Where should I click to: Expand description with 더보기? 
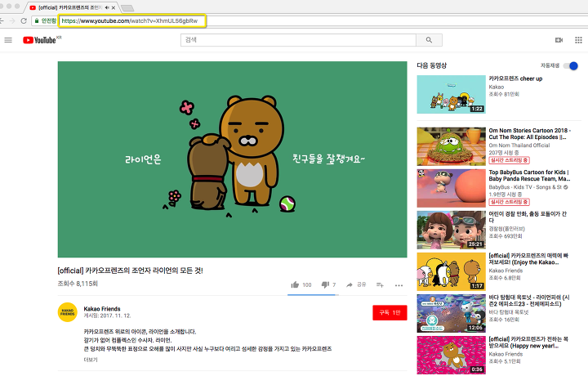click(91, 360)
